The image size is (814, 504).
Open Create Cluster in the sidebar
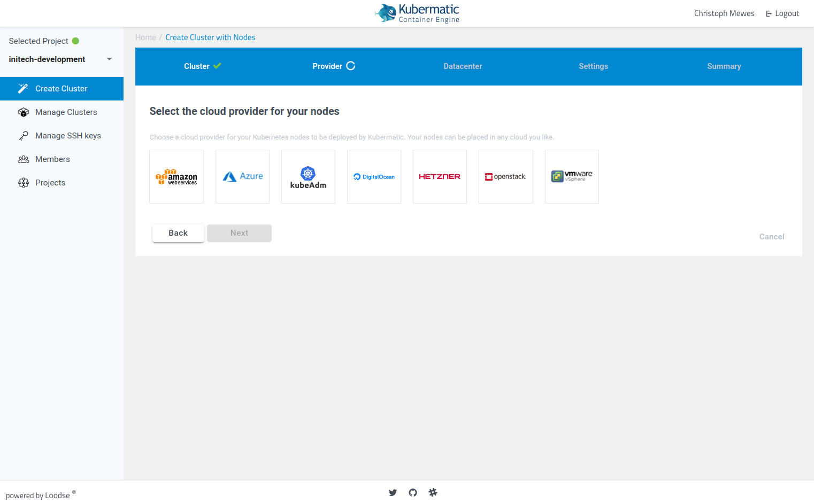pos(62,89)
